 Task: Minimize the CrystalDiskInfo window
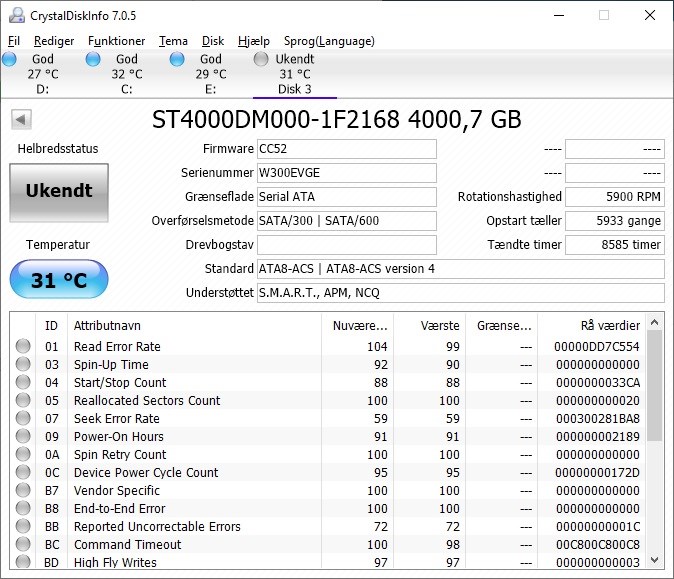pos(559,15)
